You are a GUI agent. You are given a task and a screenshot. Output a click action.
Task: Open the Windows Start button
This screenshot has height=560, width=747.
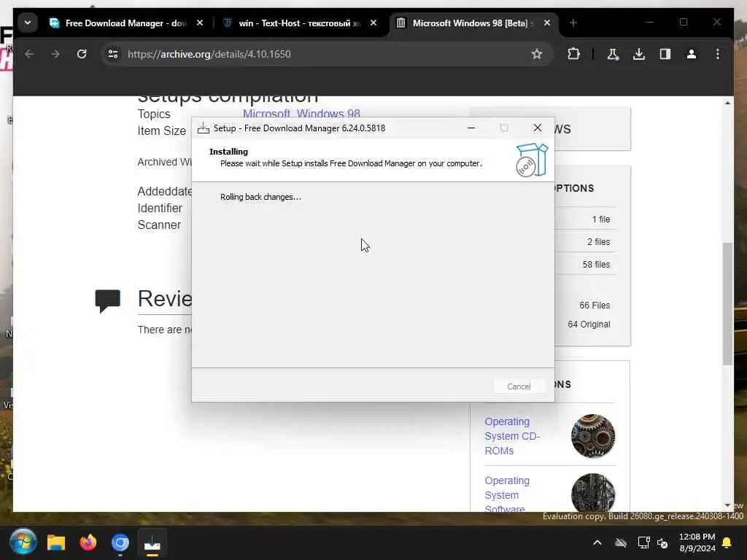23,542
